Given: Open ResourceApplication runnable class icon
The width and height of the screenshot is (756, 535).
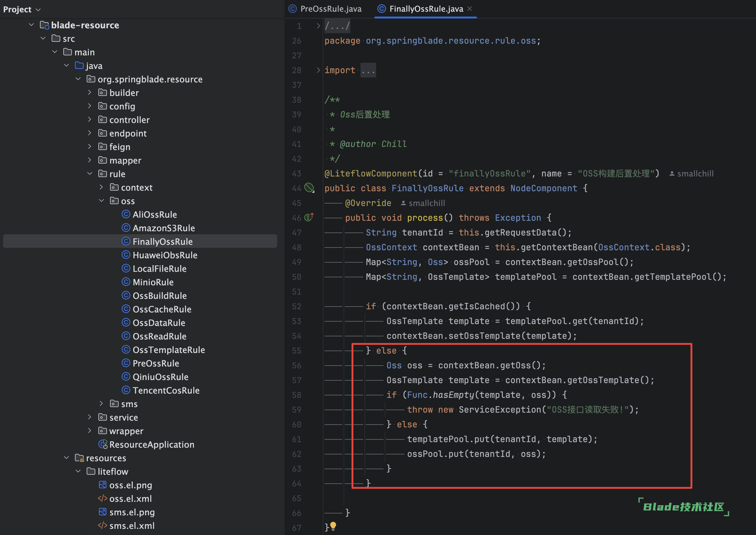Looking at the screenshot, I should [103, 444].
